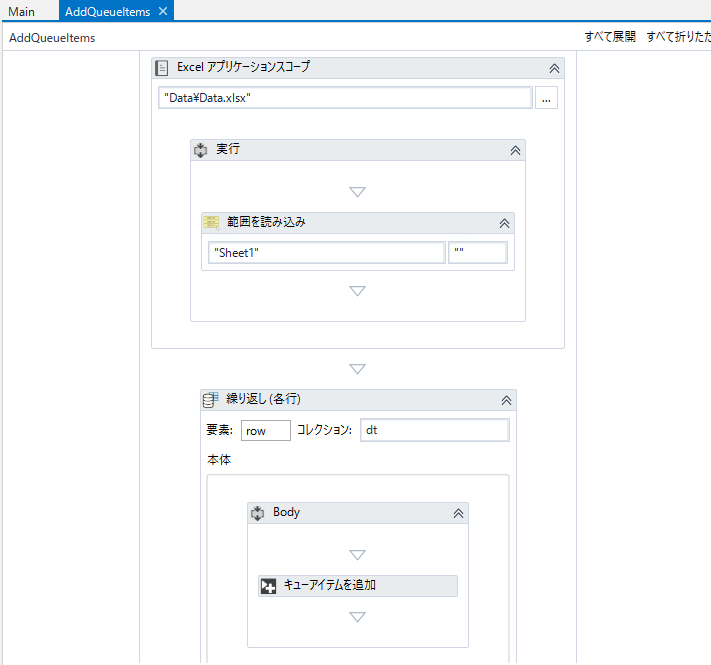
Task: Click the insert arrow above 範囲を読み込み
Action: [357, 192]
